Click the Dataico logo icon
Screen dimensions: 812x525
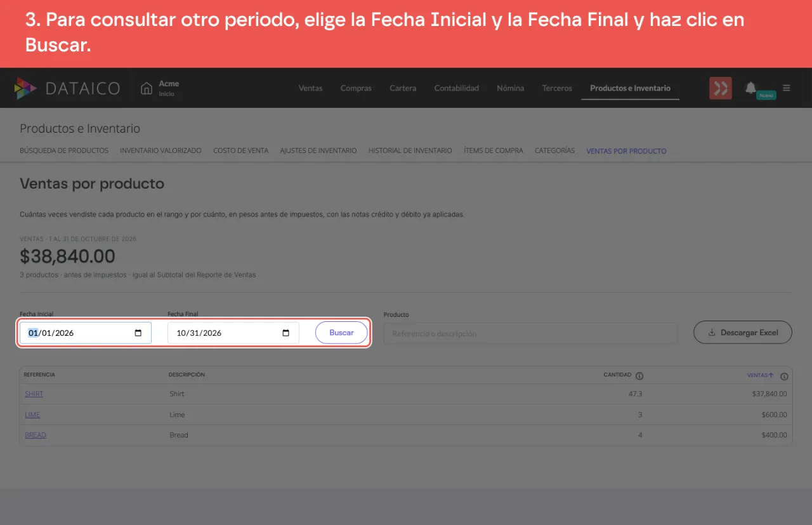(x=25, y=88)
